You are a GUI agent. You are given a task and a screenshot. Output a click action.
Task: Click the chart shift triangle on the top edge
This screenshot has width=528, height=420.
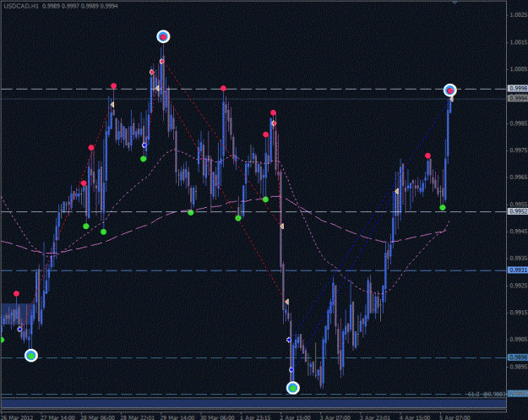[455, 3]
